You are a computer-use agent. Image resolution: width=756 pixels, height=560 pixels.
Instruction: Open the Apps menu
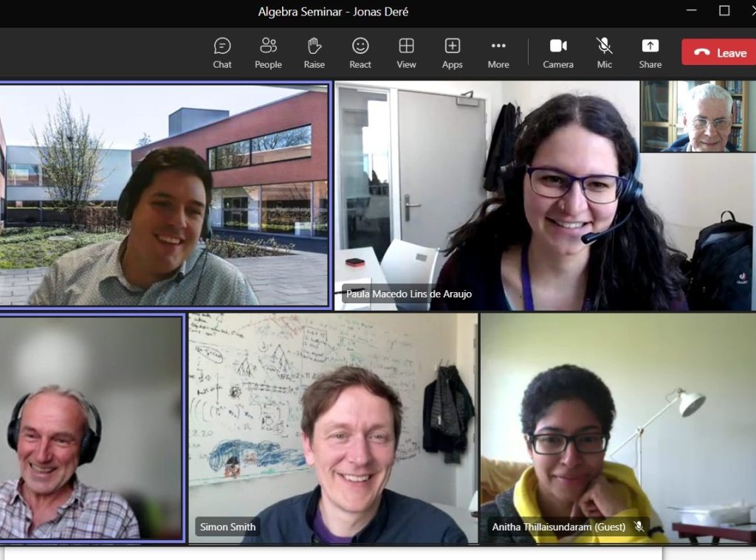452,53
